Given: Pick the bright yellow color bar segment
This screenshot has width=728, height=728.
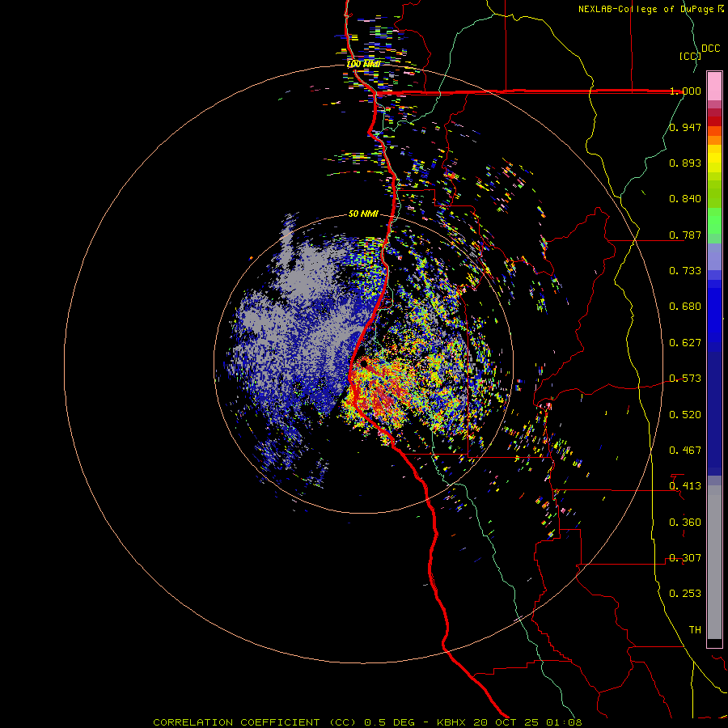Looking at the screenshot, I should 714,159.
